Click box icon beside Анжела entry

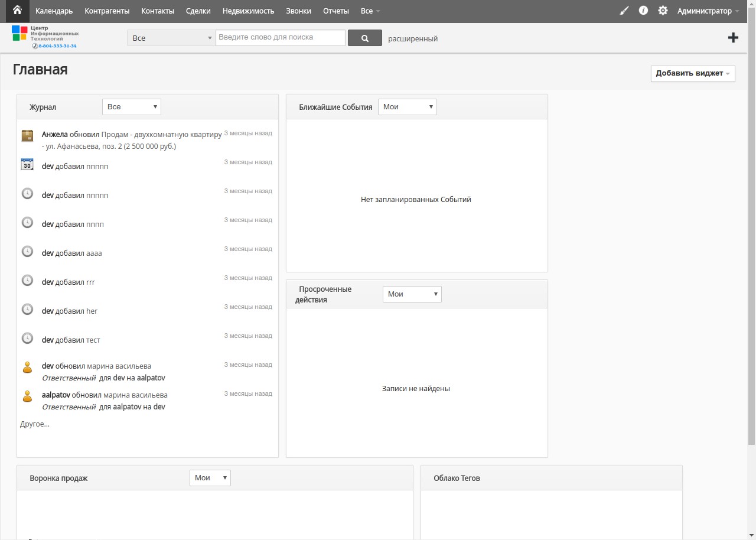click(27, 136)
